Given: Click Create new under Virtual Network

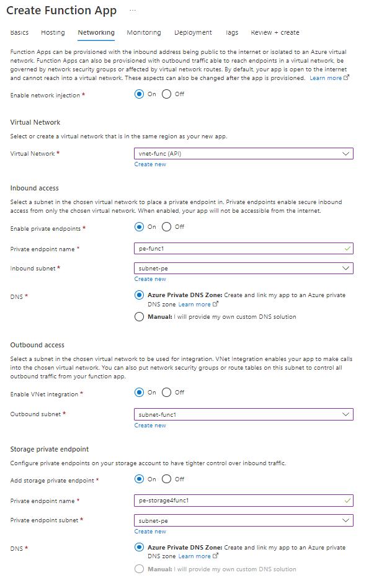Looking at the screenshot, I should pyautogui.click(x=150, y=164).
